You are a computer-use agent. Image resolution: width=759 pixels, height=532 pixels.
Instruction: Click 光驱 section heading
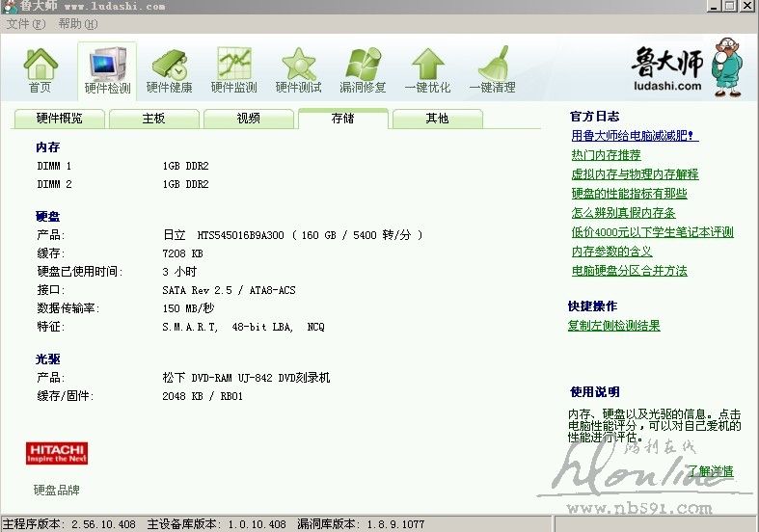click(48, 359)
